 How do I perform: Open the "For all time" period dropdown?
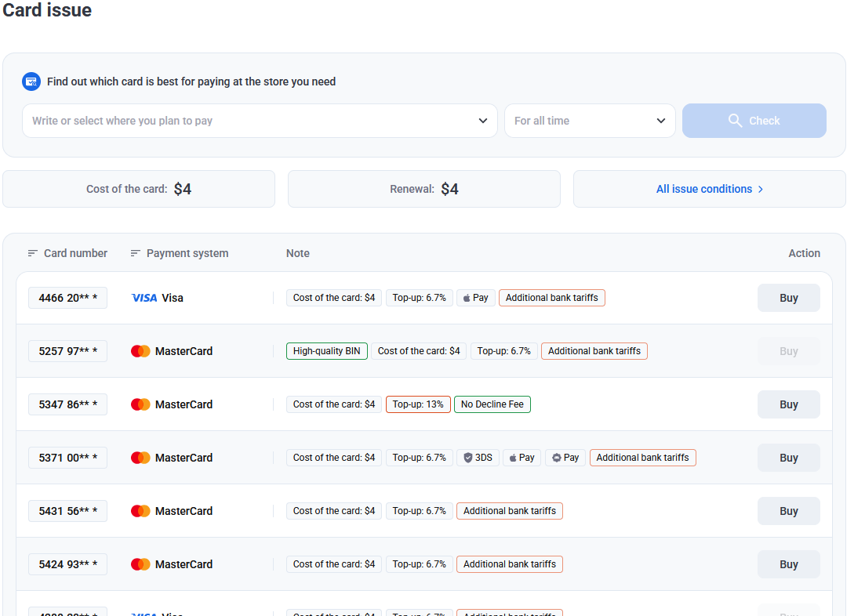pos(590,121)
